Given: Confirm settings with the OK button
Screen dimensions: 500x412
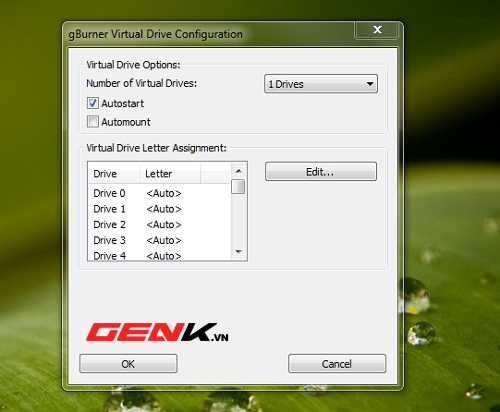Looking at the screenshot, I should point(128,364).
